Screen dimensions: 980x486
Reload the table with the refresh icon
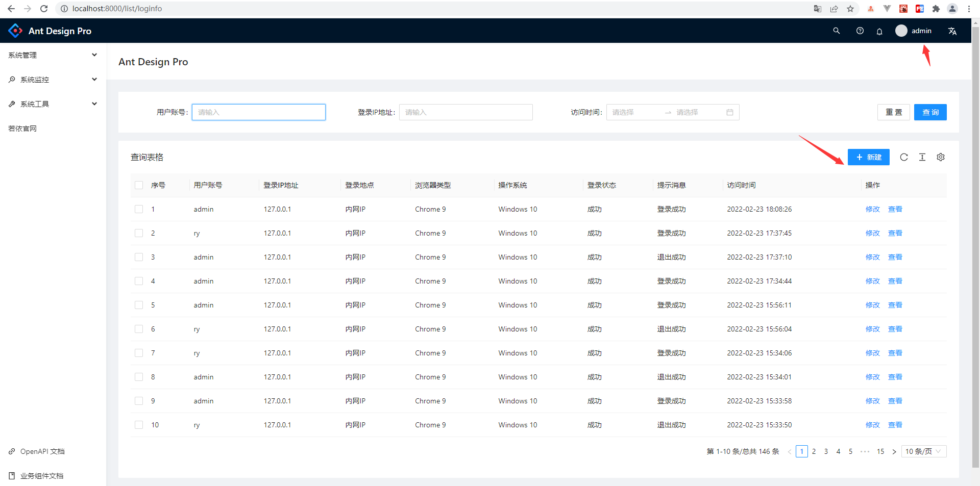click(x=904, y=157)
